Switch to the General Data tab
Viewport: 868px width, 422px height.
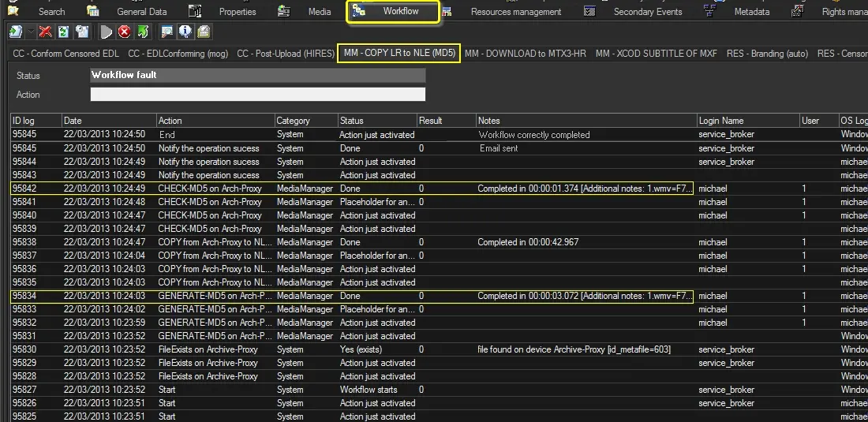click(141, 12)
